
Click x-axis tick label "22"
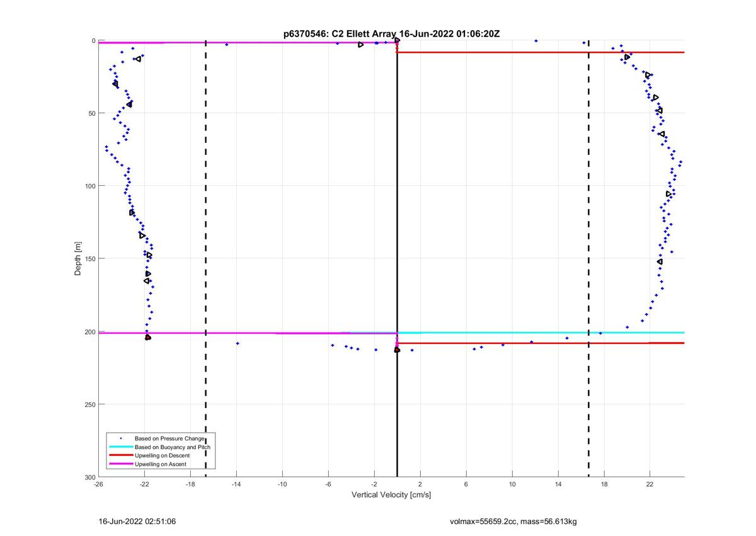click(x=650, y=484)
